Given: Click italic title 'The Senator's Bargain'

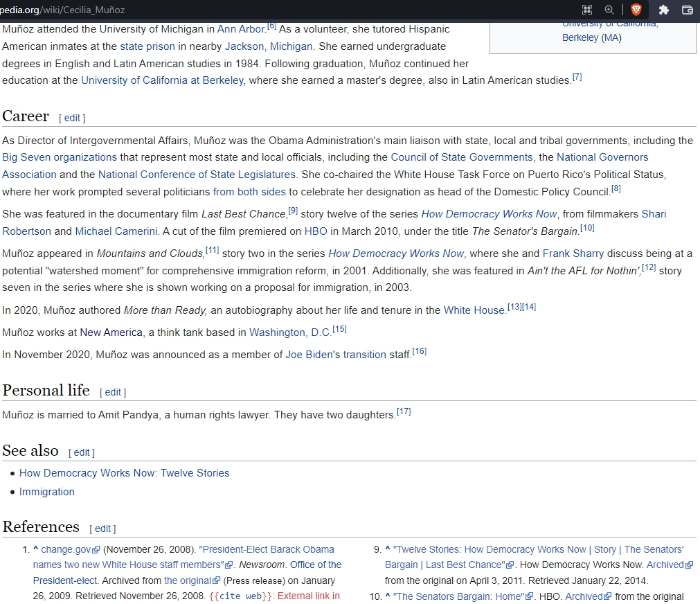Looking at the screenshot, I should (525, 231).
